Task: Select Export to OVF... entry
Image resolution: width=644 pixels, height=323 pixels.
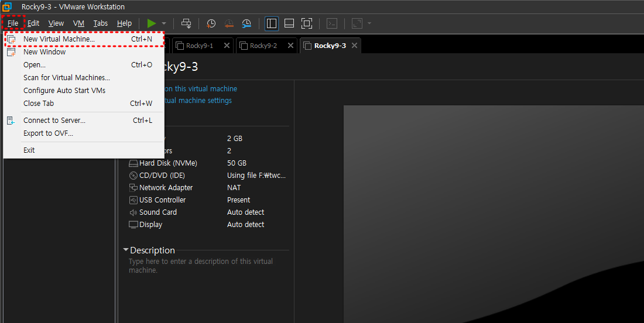Action: coord(84,133)
